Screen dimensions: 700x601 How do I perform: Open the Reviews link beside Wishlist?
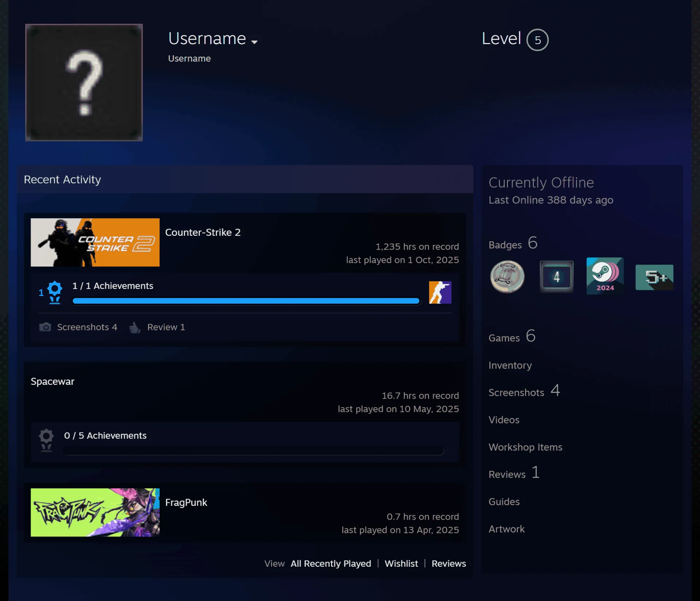coord(448,563)
